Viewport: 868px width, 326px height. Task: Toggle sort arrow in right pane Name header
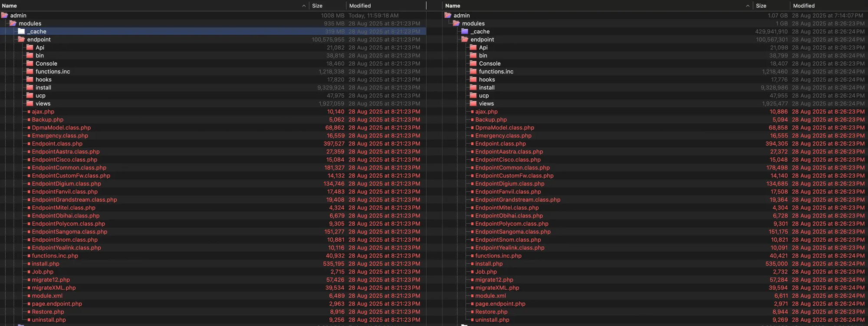(x=747, y=6)
